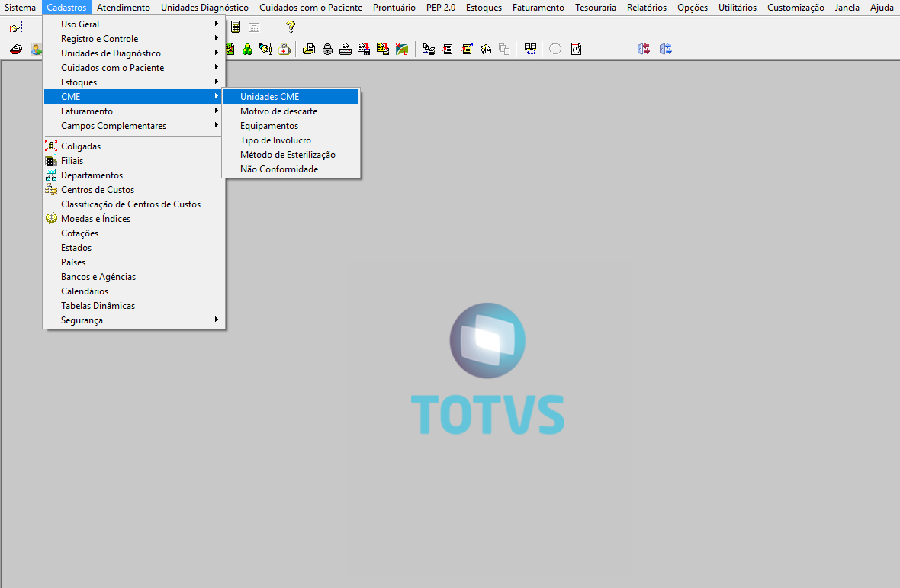Image resolution: width=900 pixels, height=588 pixels.
Task: Open the Prontuário menu
Action: coord(394,8)
